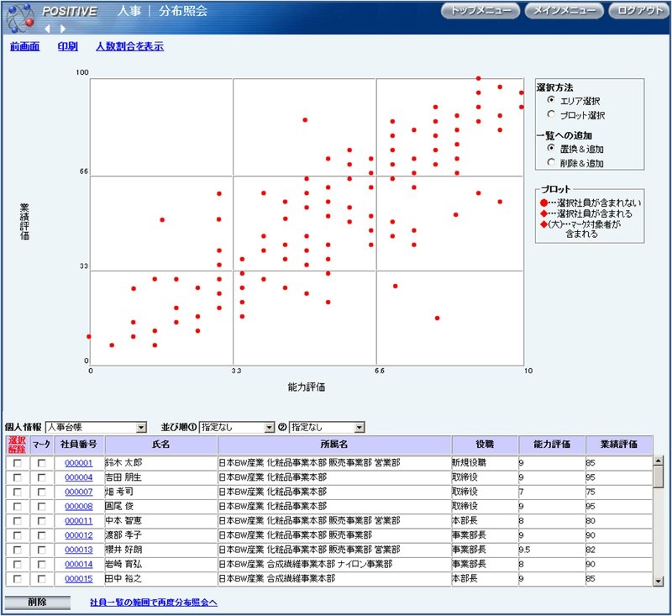Click the table scrollbar down arrow
Viewport: 672px width, 616px height.
tap(659, 582)
